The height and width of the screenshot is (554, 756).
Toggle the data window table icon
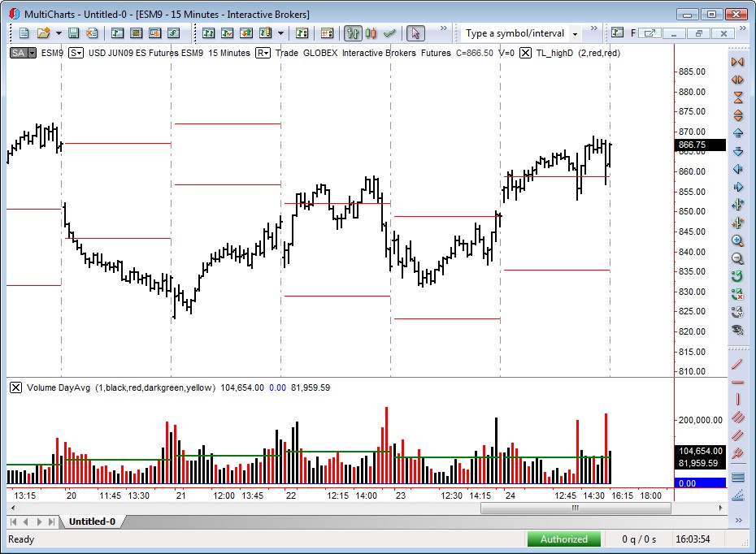(327, 33)
